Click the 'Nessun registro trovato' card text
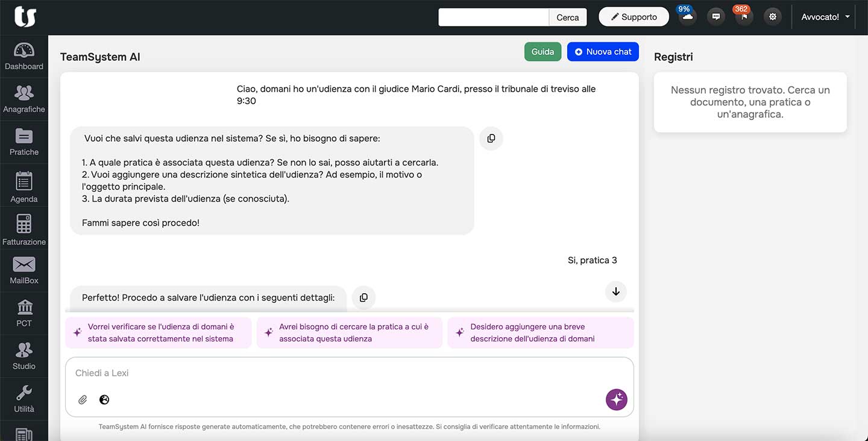 coord(750,102)
